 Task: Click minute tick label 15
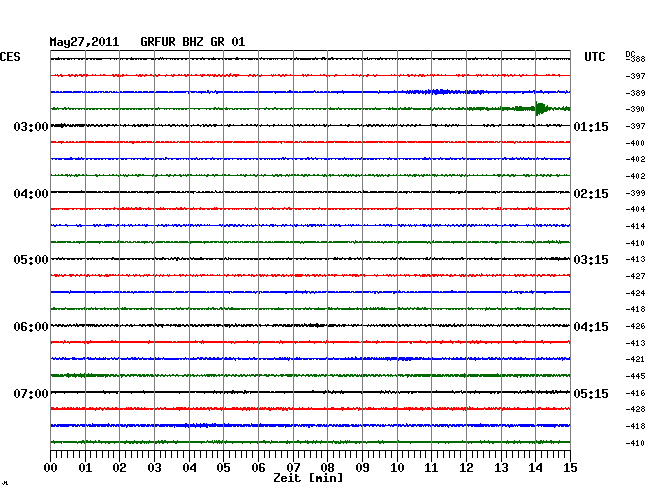coord(570,467)
